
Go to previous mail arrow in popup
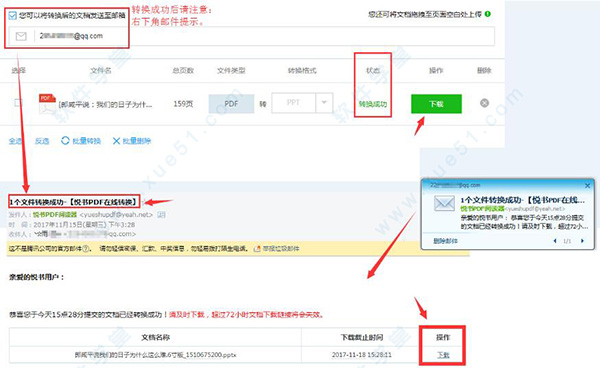554,241
